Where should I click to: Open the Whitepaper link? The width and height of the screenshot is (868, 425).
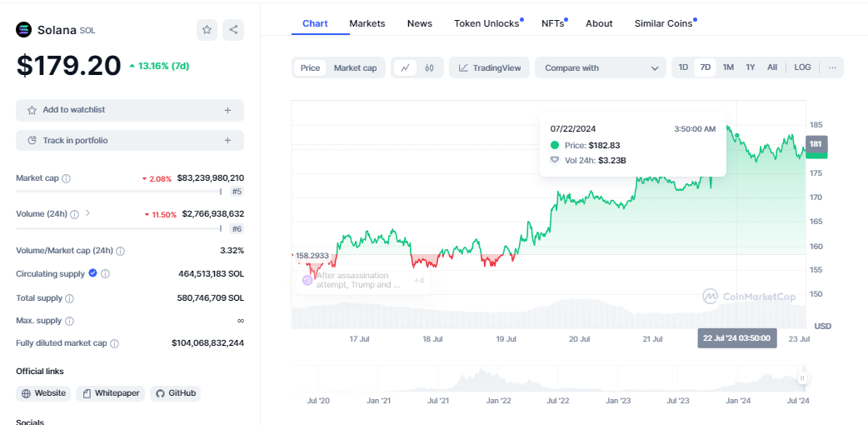pos(111,393)
